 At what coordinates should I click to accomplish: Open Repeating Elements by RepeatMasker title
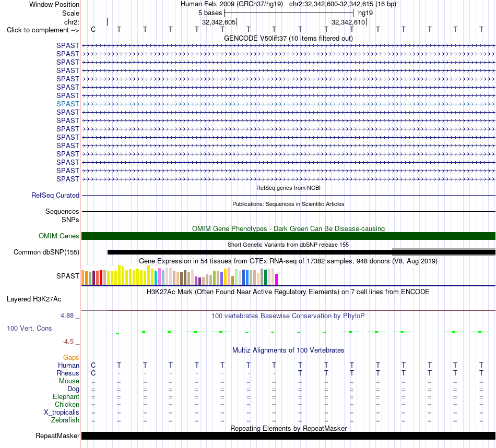coord(288,428)
